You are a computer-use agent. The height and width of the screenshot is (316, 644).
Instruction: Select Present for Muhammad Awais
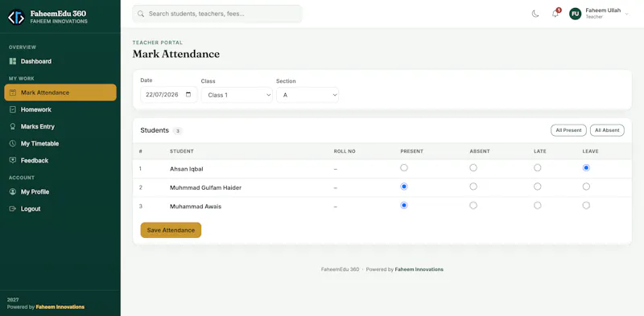click(x=404, y=206)
